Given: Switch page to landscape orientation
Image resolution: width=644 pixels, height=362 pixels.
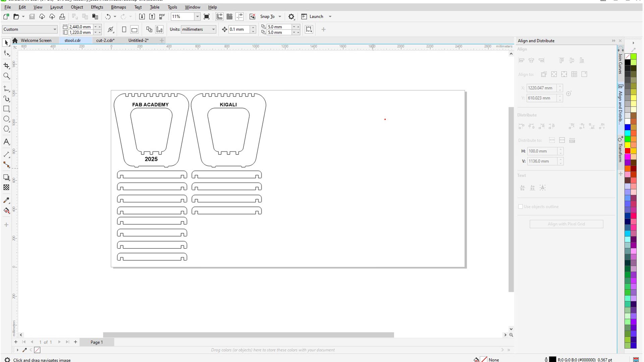Looking at the screenshot, I should point(134,29).
